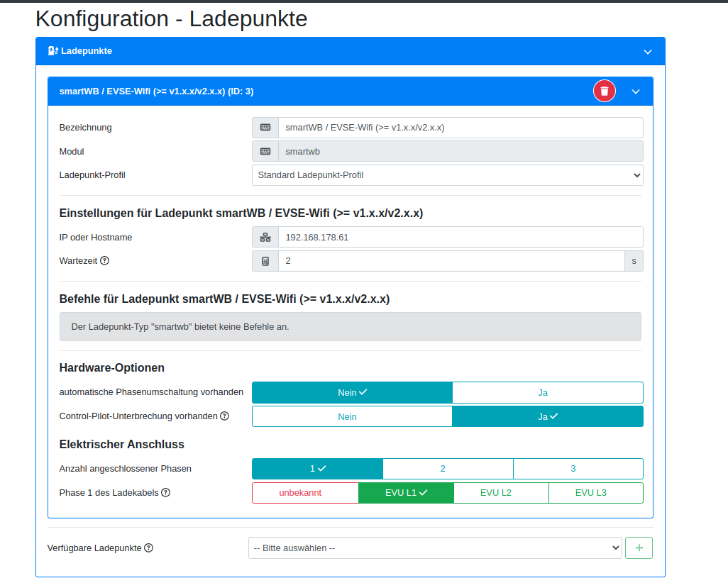Viewport: 728px width, 583px height.
Task: Delete charge point with red trash button
Action: (x=604, y=91)
